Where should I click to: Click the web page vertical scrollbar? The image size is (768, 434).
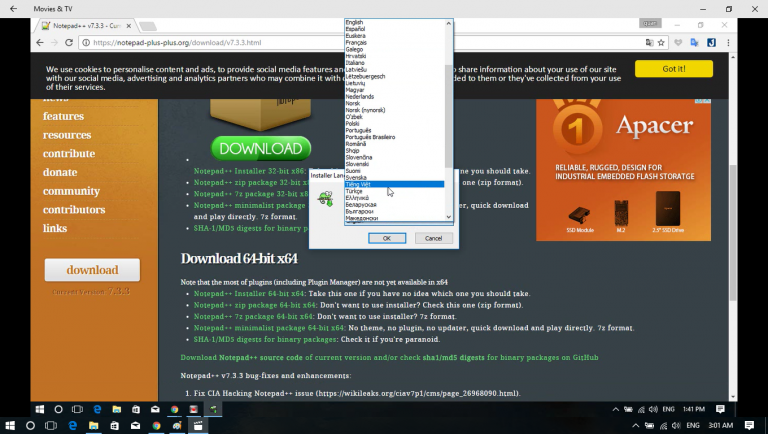[733, 233]
